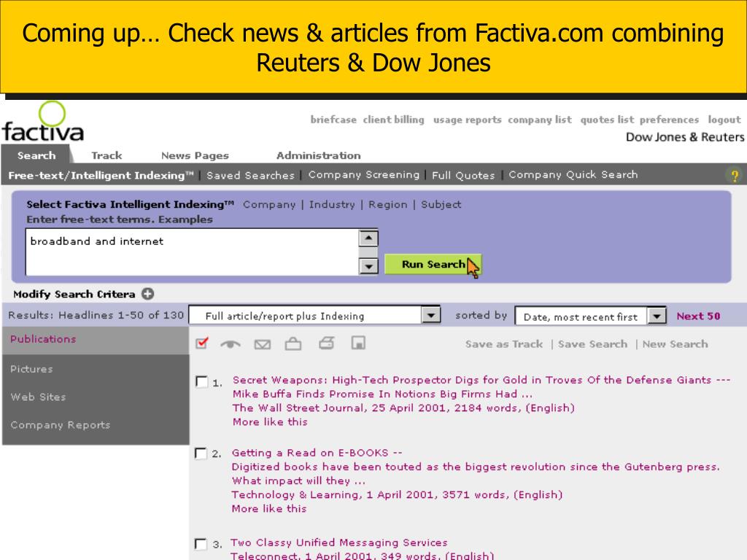Open preferences link
747x560 pixels.
[x=670, y=120]
